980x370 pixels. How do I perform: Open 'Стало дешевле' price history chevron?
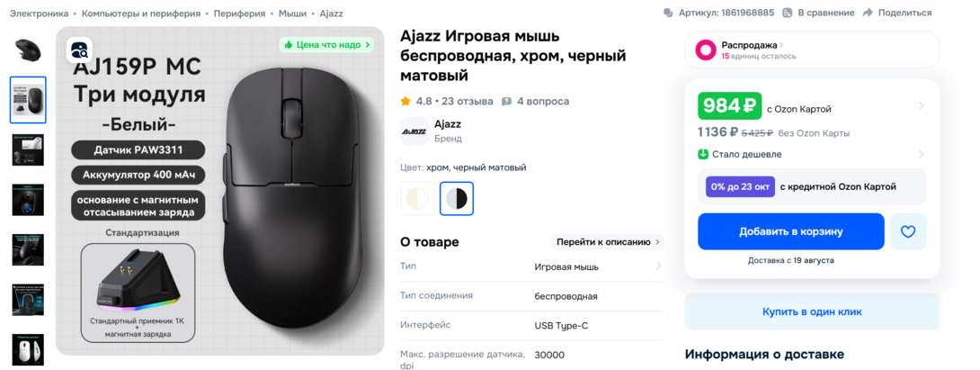pyautogui.click(x=922, y=154)
